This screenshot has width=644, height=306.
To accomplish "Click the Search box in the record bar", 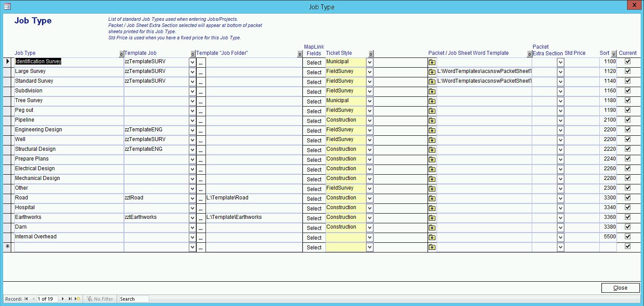I will (x=133, y=299).
